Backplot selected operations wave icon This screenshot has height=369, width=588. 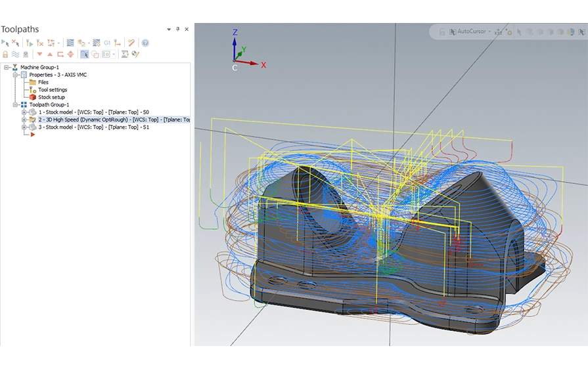coord(70,43)
